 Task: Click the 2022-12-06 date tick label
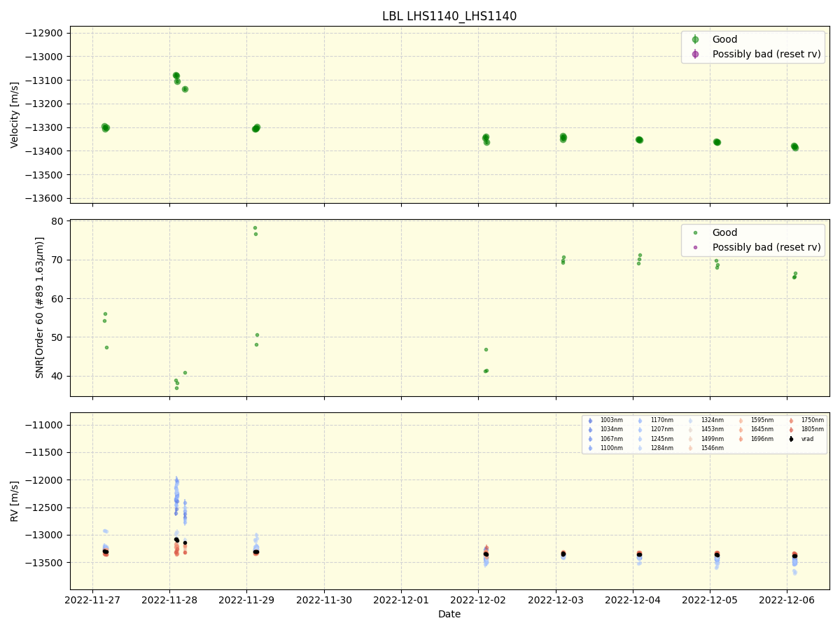point(787,599)
